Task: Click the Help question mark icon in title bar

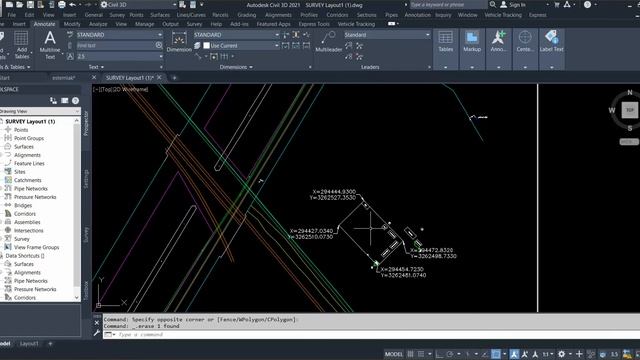Action: 587,4
